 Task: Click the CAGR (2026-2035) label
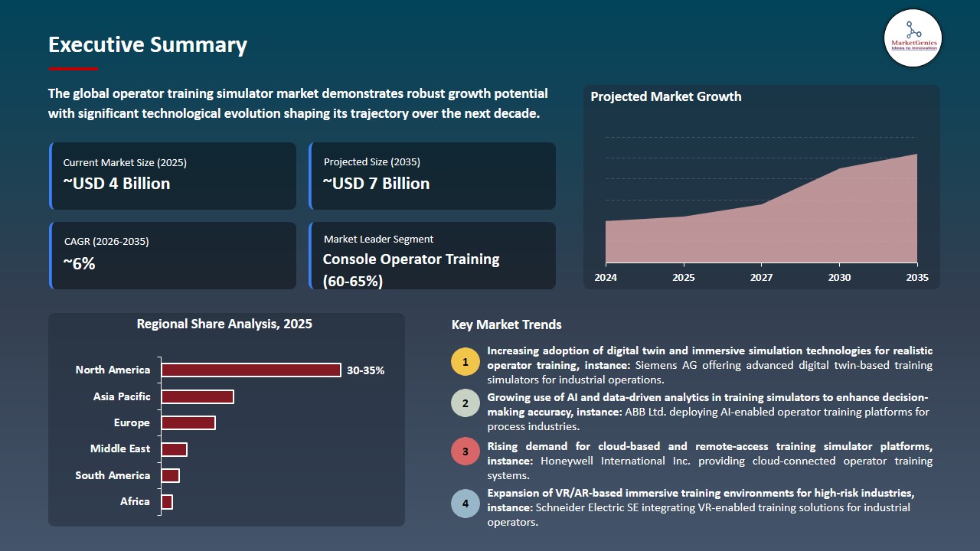point(106,242)
